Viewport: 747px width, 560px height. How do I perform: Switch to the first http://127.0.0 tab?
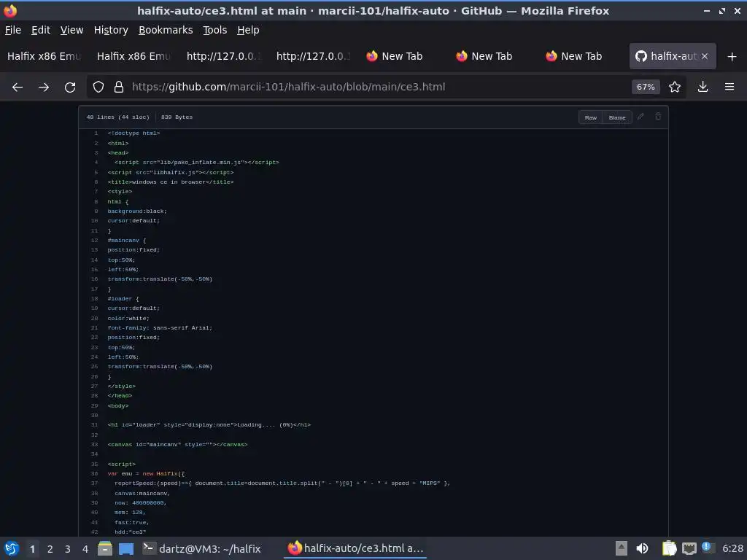click(x=223, y=56)
